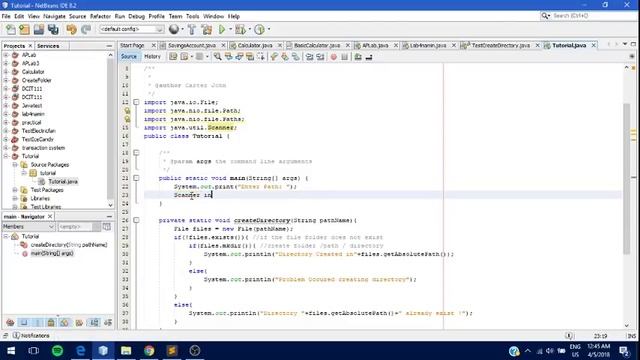Viewport: 640px width, 360px height.
Task: Toggle Show Static Members filter in Navigator
Action: [x=38, y=322]
